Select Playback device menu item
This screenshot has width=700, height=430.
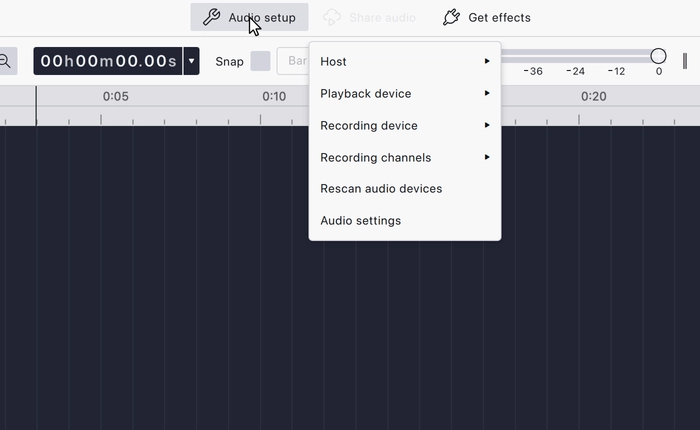[405, 93]
